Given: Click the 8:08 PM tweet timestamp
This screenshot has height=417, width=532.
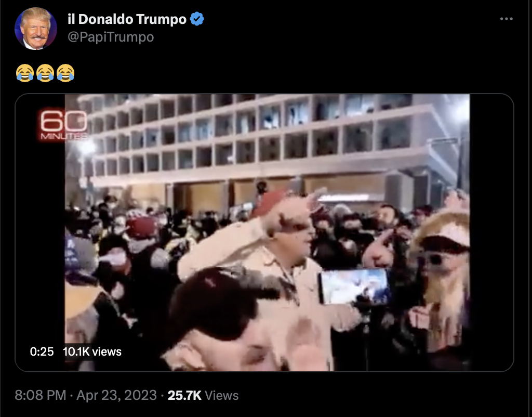Looking at the screenshot, I should coord(41,395).
